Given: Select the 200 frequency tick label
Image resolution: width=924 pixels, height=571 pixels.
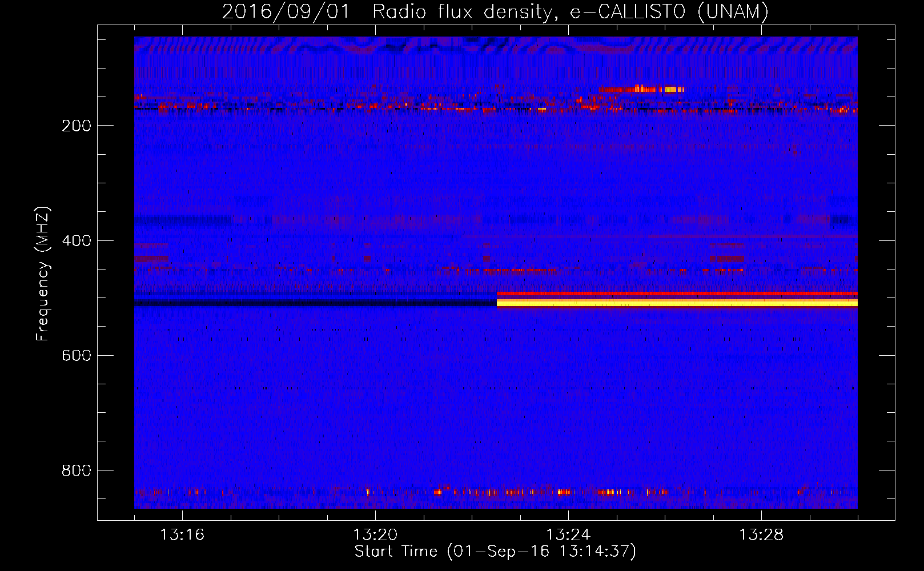Looking at the screenshot, I should [x=77, y=126].
